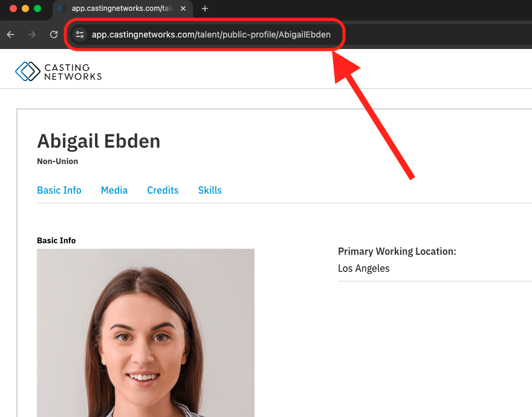Screen dimensions: 532x417
Task: Close the castingnetworks browser tab
Action: (x=183, y=8)
